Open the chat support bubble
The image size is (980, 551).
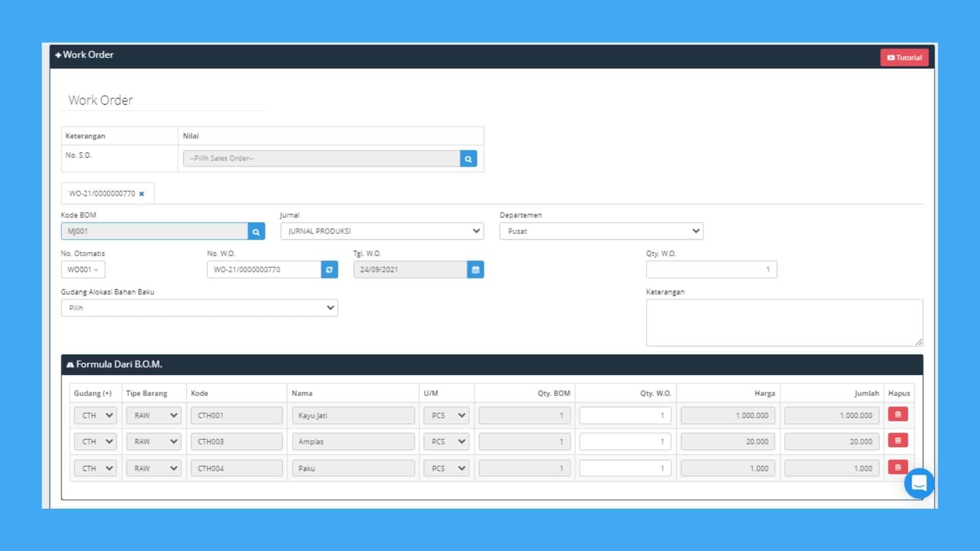coord(919,483)
